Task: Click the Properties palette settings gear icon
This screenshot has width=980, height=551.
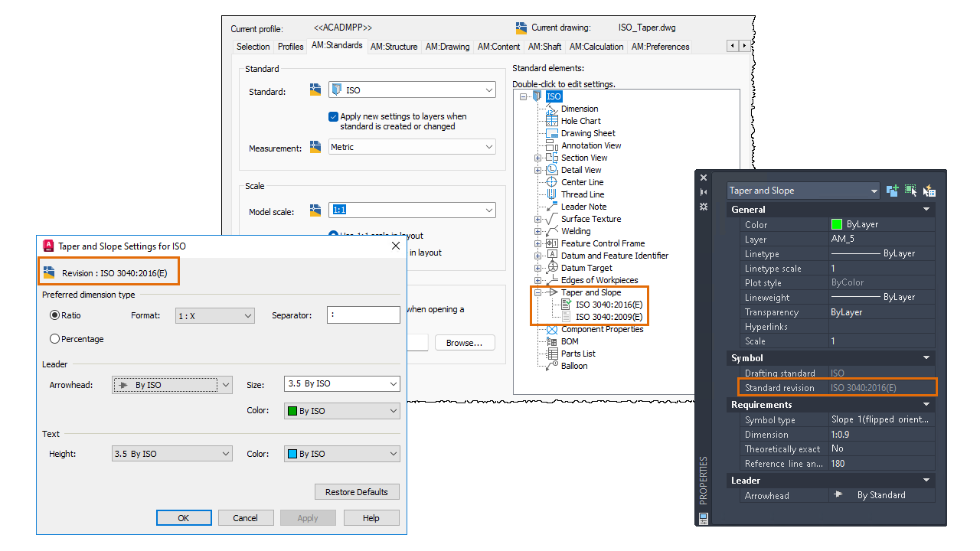Action: coord(704,207)
